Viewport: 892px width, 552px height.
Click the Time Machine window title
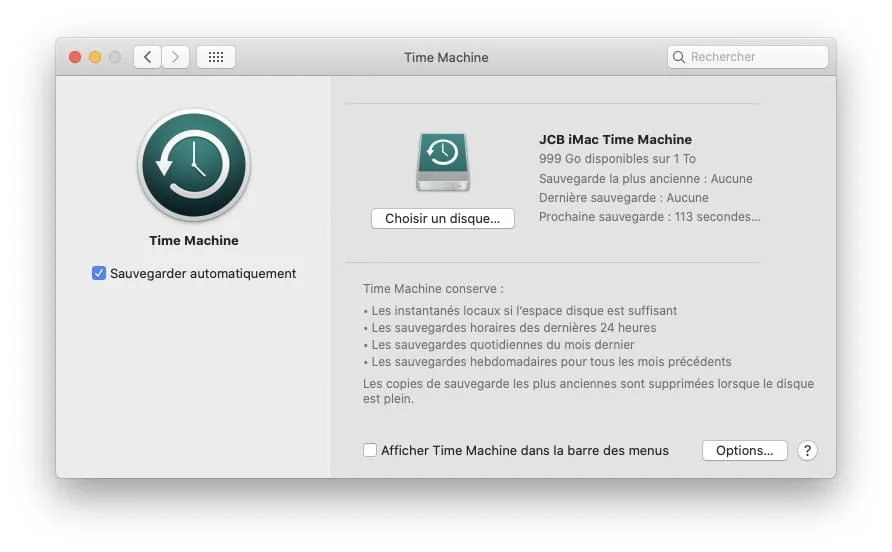446,57
